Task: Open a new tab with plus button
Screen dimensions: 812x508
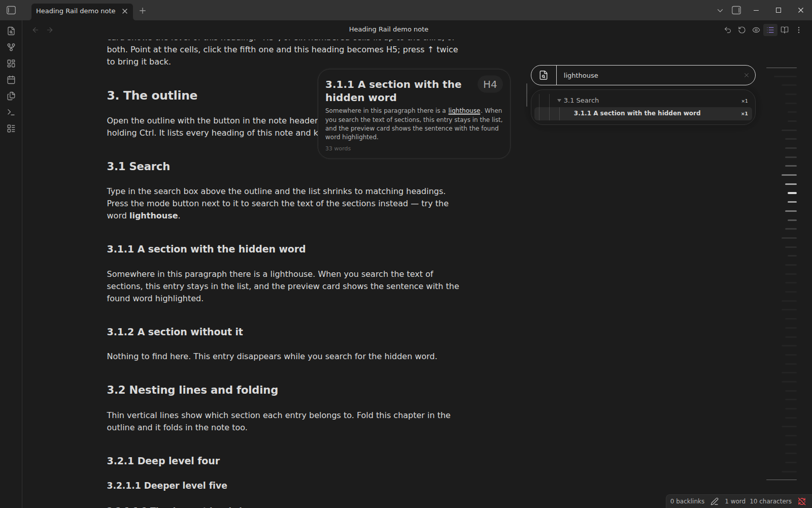Action: coord(143,11)
